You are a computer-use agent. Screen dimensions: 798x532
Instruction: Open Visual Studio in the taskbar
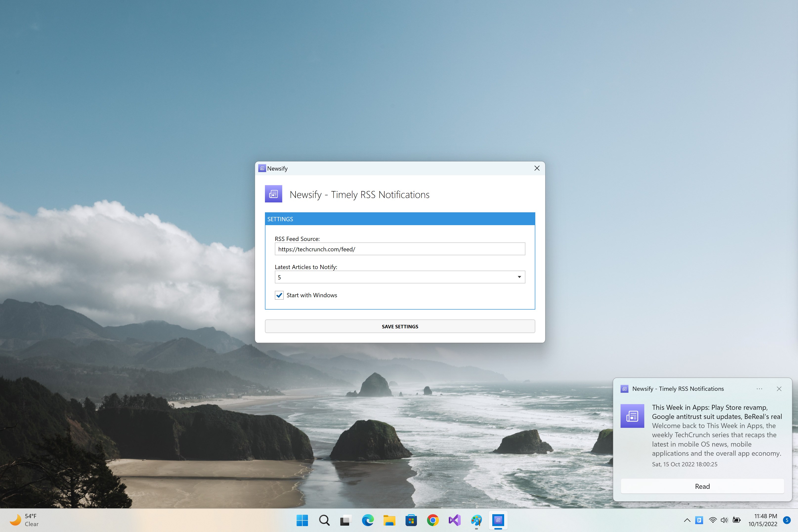[454, 520]
